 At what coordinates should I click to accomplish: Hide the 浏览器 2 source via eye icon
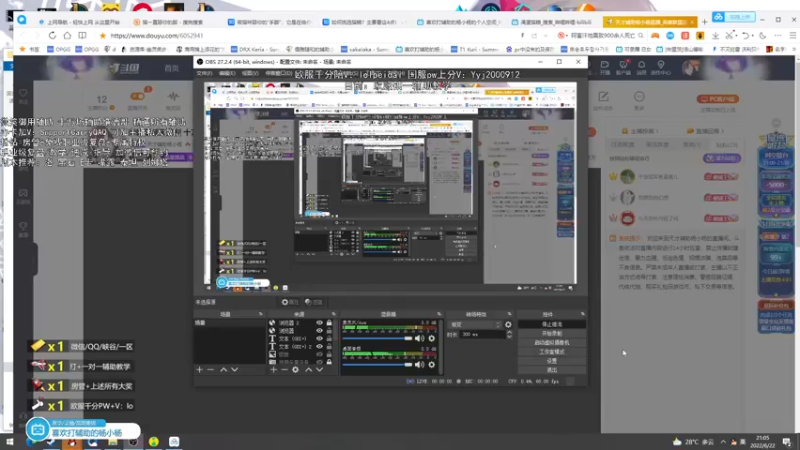(x=319, y=323)
